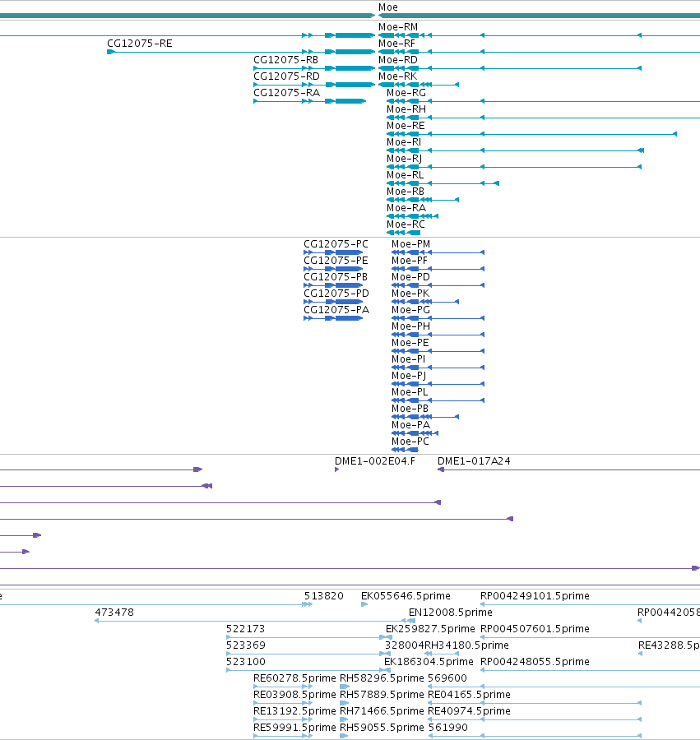Click the Moe-PK protein label

click(410, 294)
